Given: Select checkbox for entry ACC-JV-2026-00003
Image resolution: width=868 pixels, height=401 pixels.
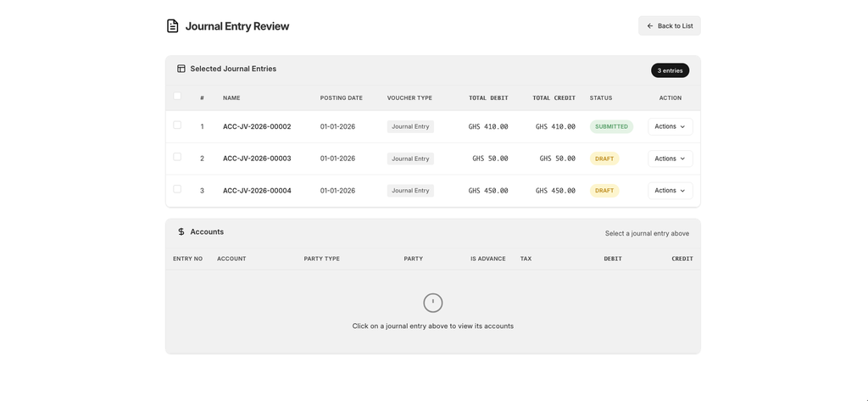Looking at the screenshot, I should pos(177,157).
